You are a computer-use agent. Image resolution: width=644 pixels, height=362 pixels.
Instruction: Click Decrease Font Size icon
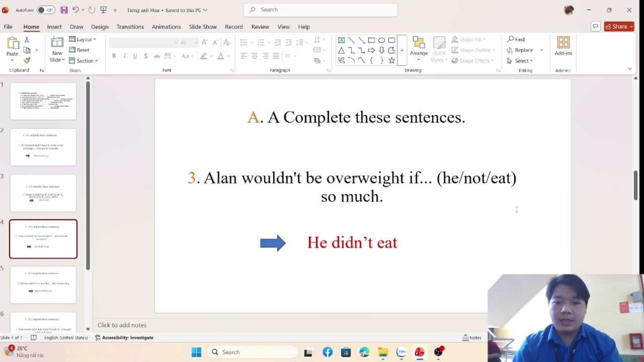215,43
